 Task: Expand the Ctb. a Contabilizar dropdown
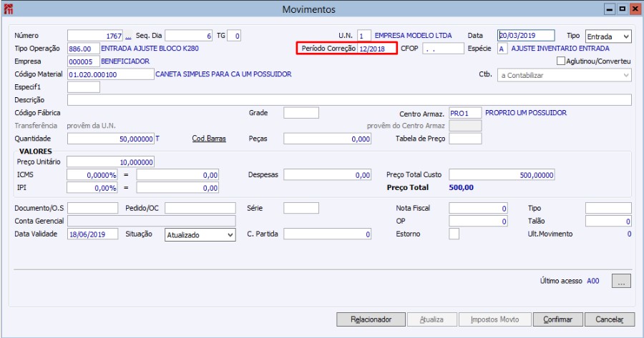(565, 75)
